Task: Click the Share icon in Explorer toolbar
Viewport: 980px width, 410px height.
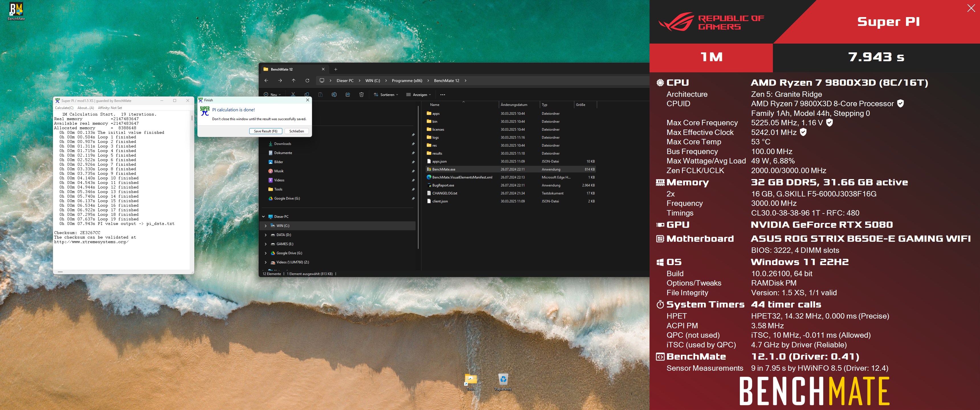Action: (x=348, y=94)
